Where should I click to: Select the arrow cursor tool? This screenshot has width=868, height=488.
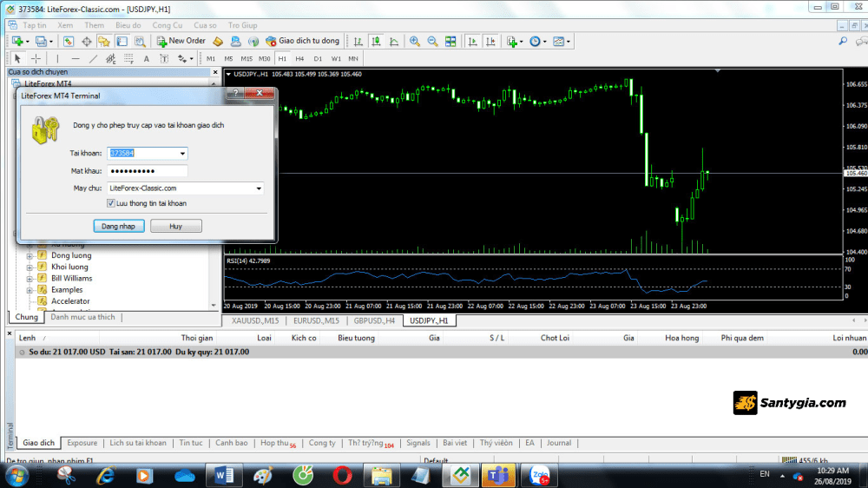coord(17,59)
